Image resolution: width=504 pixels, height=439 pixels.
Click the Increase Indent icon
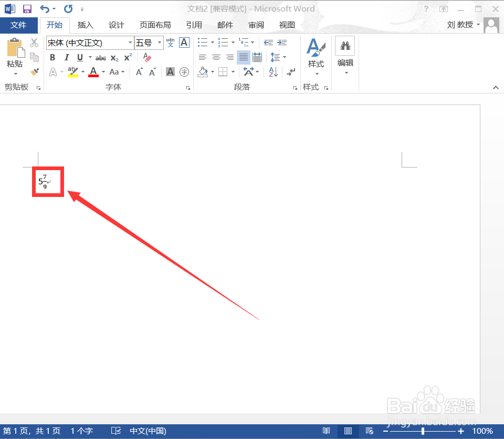[282, 43]
